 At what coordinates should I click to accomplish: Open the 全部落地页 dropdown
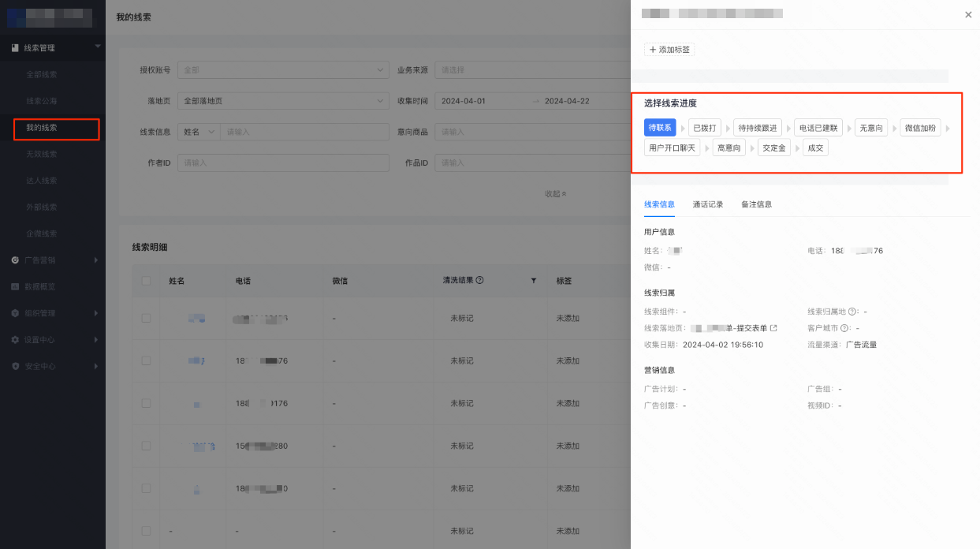tap(283, 100)
